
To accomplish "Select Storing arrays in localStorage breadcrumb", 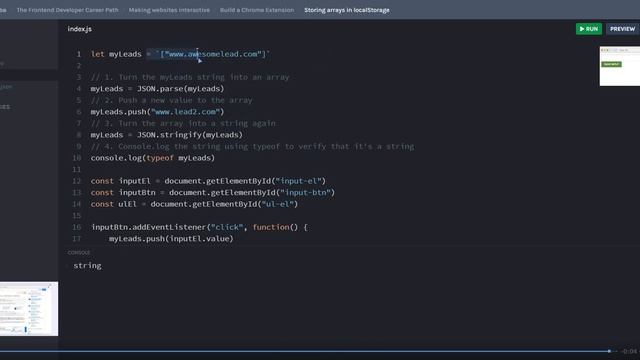I will [x=347, y=10].
